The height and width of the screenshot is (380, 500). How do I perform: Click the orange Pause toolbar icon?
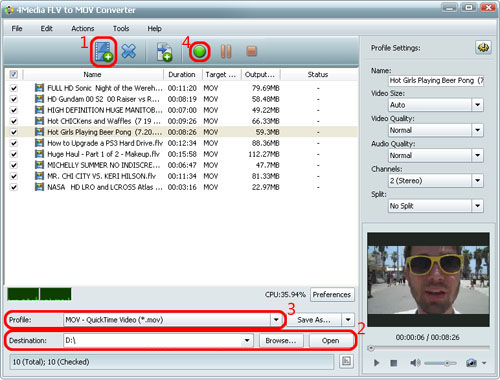pyautogui.click(x=226, y=51)
